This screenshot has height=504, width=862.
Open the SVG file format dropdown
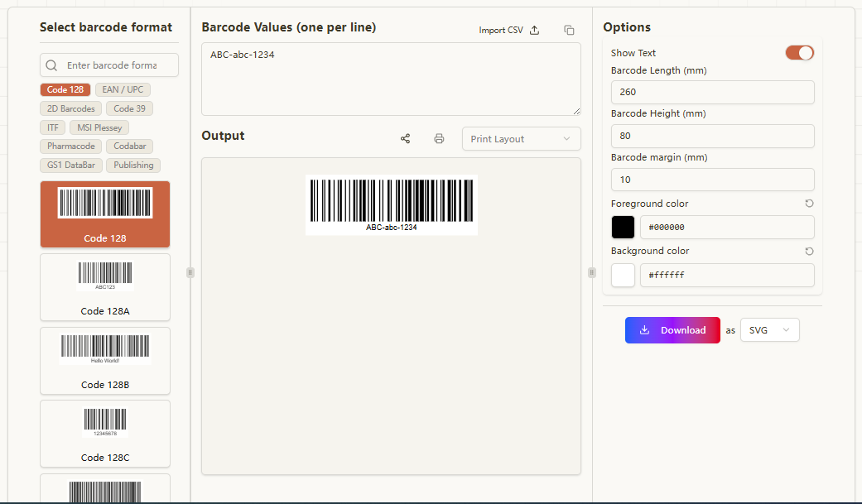(x=769, y=329)
